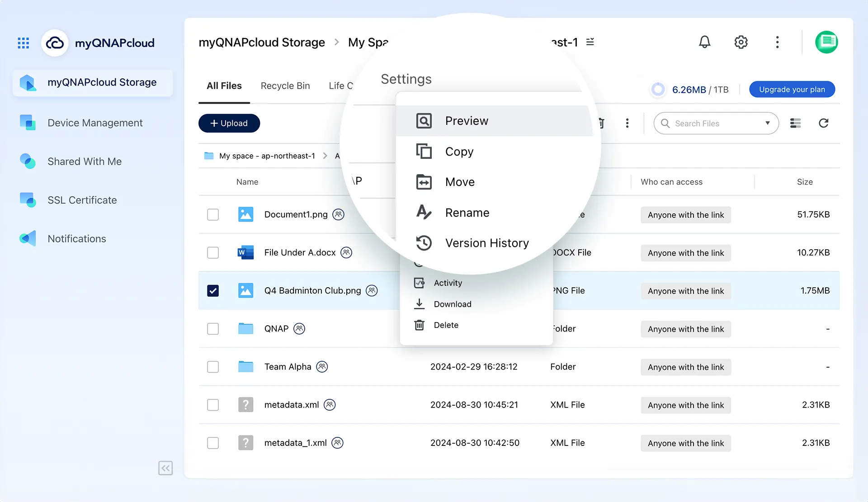Select the Team Alpha folder checkbox
The width and height of the screenshot is (868, 502).
pyautogui.click(x=213, y=366)
